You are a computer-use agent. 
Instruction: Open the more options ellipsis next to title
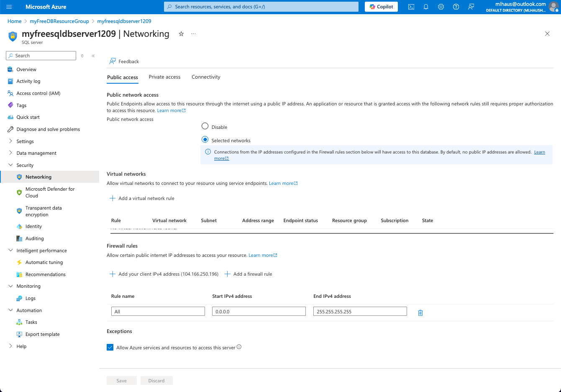193,34
